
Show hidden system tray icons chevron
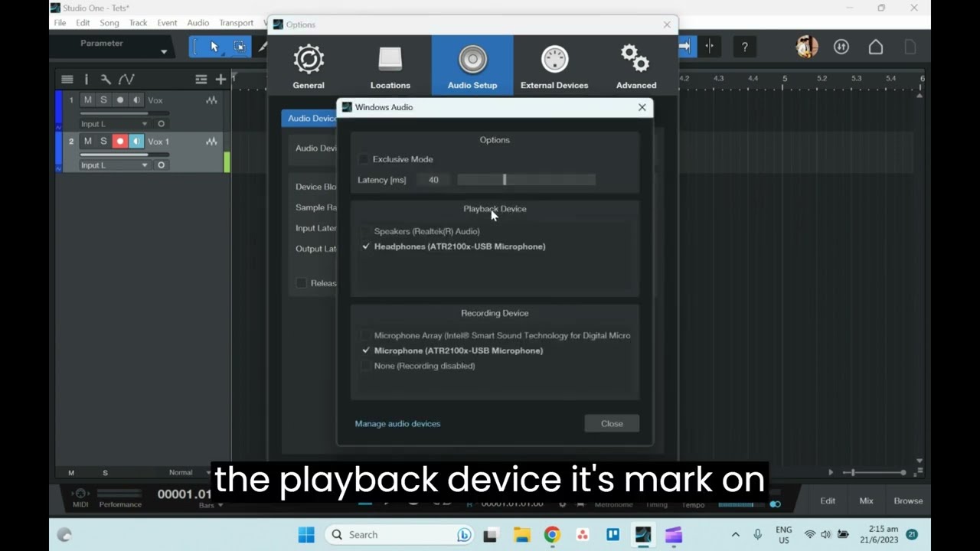(736, 535)
